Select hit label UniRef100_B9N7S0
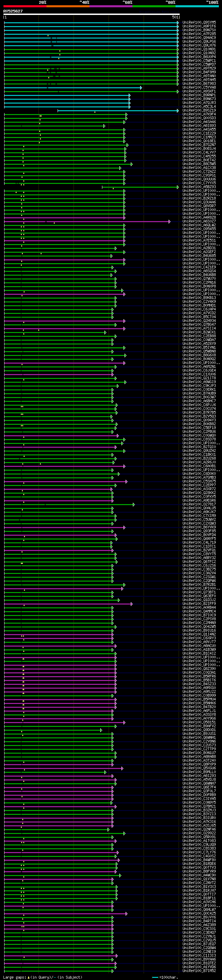Viewport: 222px width, 980px height. coord(199,30)
